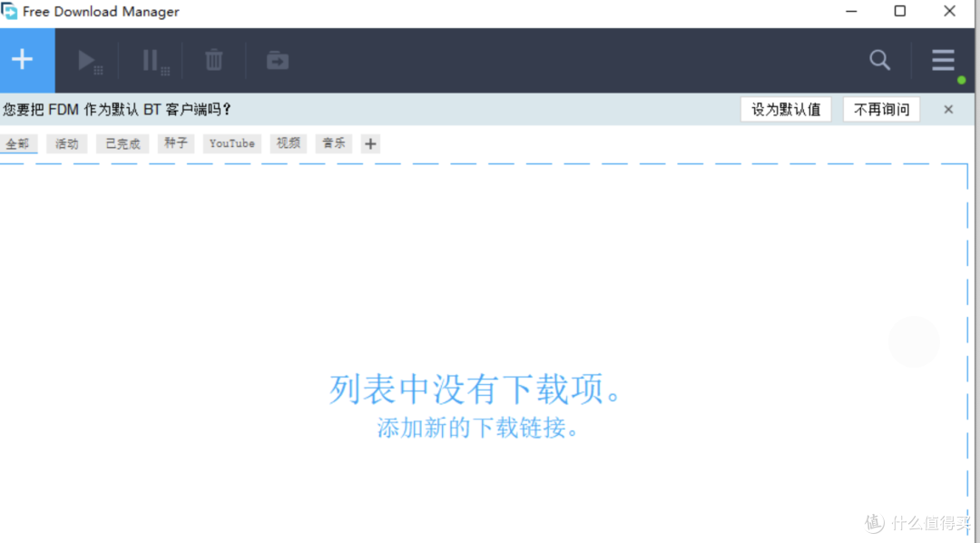Image resolution: width=980 pixels, height=543 pixels.
Task: Delete downloads using the trash icon
Action: (x=213, y=60)
